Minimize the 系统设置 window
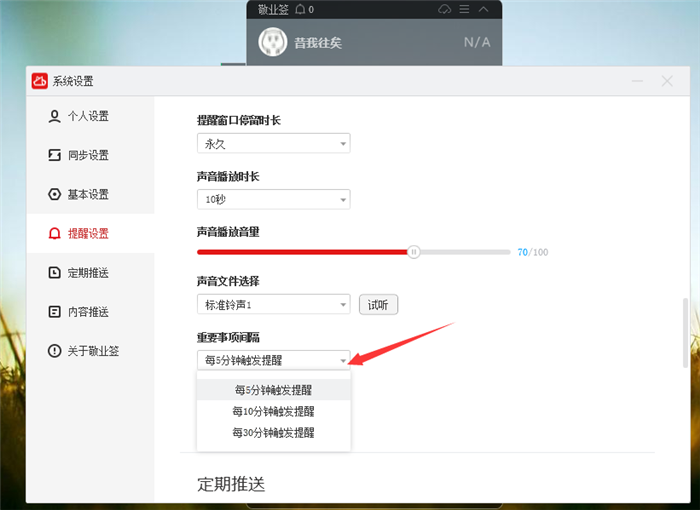This screenshot has height=510, width=700. [x=638, y=81]
